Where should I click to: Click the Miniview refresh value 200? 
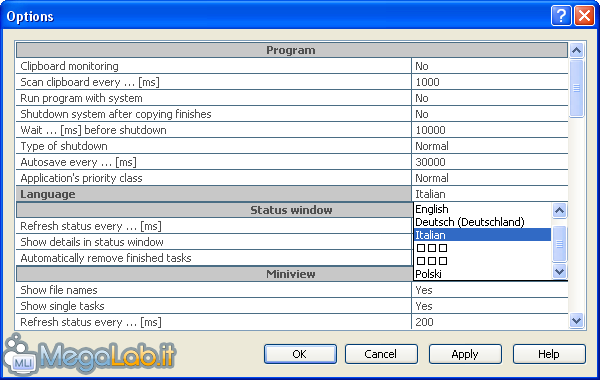click(x=490, y=322)
